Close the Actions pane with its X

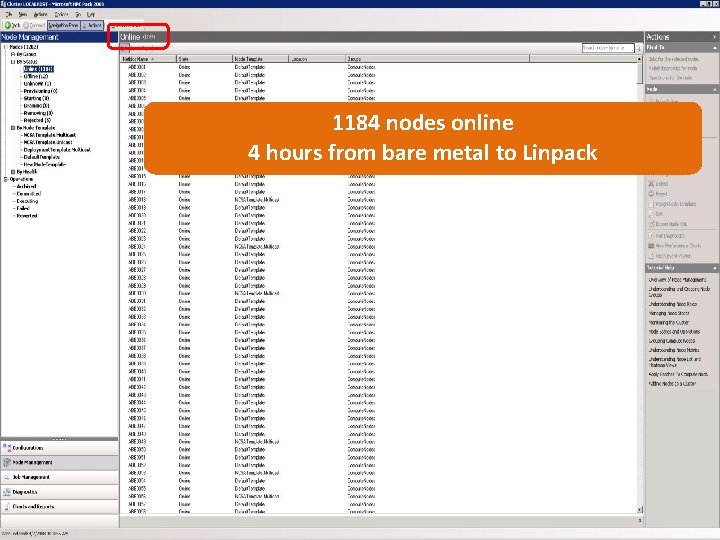[714, 37]
